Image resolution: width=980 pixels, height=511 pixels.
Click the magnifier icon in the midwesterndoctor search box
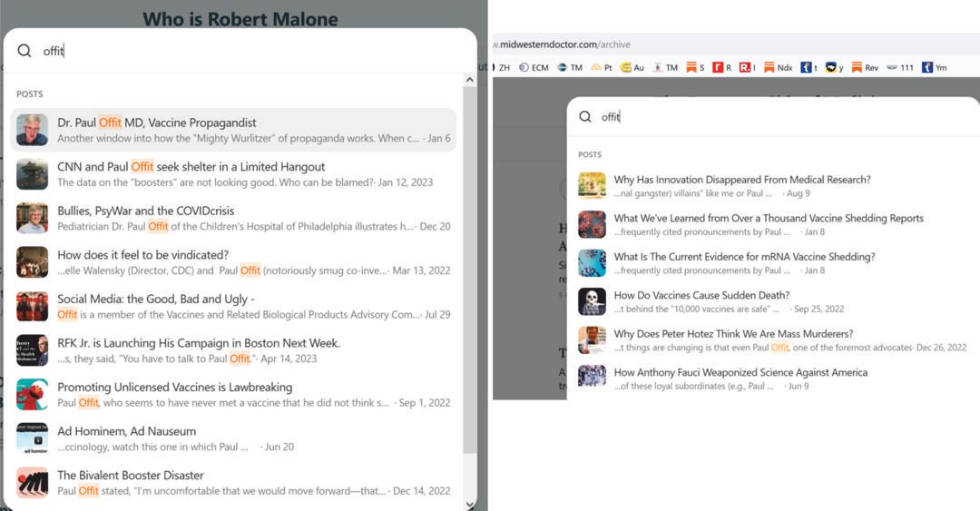point(585,116)
